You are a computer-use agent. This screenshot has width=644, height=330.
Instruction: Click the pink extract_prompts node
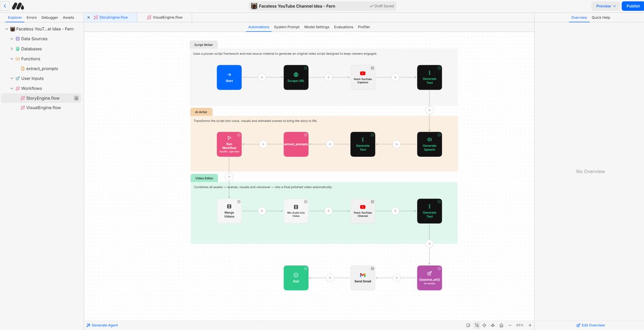[x=296, y=144]
